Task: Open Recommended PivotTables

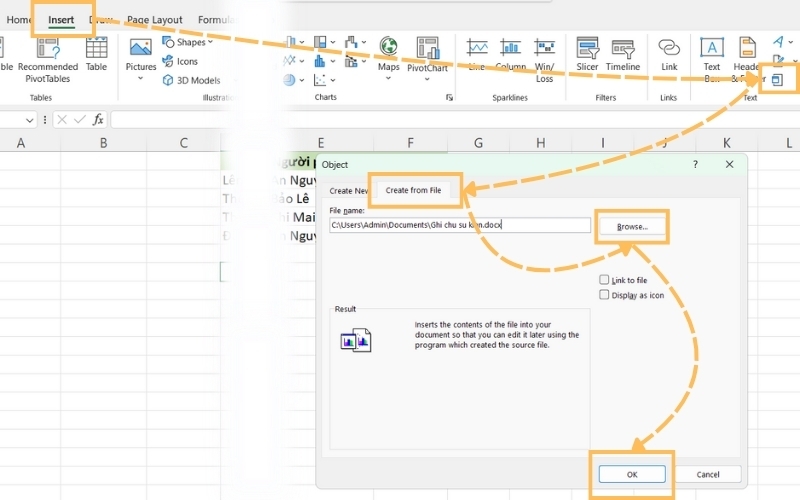Action: [x=47, y=60]
